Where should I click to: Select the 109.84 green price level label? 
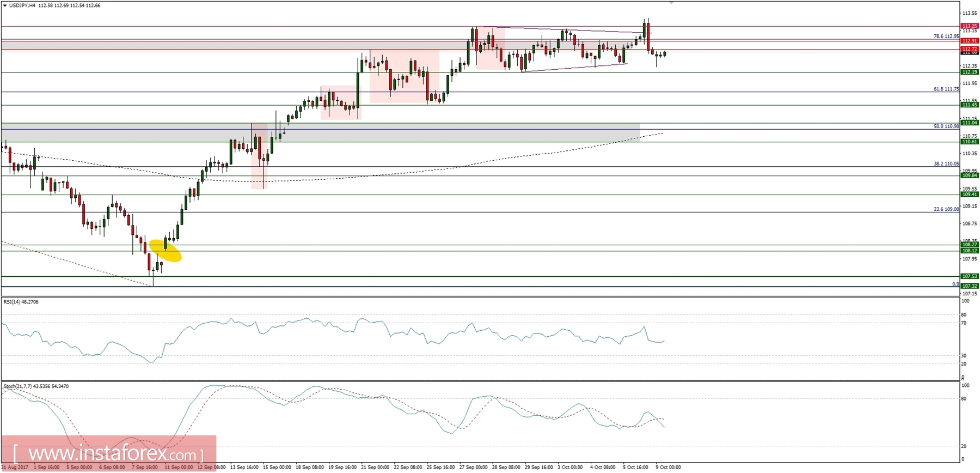970,175
